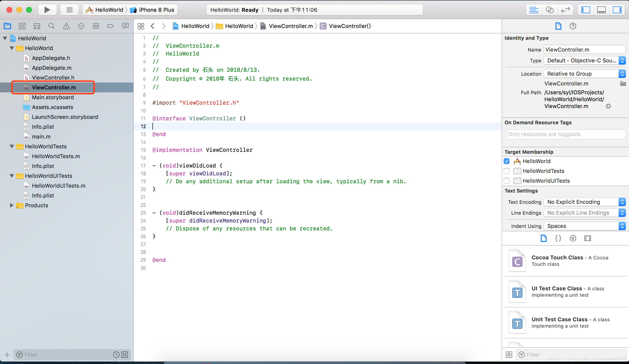The width and height of the screenshot is (629, 364).
Task: Click the Stop button in toolbar
Action: 69,10
